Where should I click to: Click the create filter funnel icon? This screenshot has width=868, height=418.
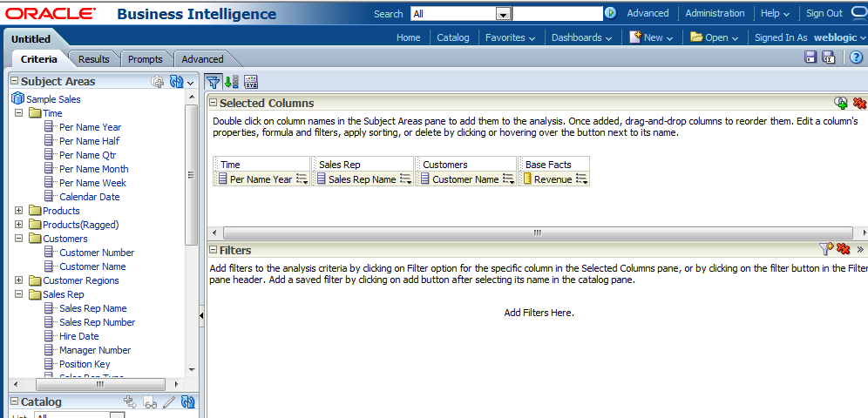[826, 249]
